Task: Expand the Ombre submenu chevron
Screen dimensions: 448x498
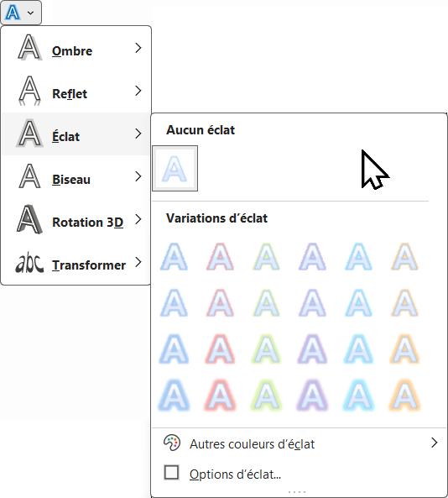Action: 138,48
